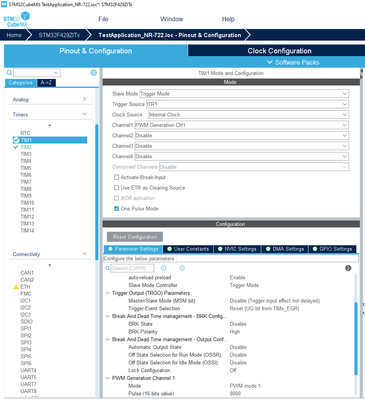Image resolution: width=365 pixels, height=400 pixels.
Task: Click the parameter search field
Action: coord(133,268)
